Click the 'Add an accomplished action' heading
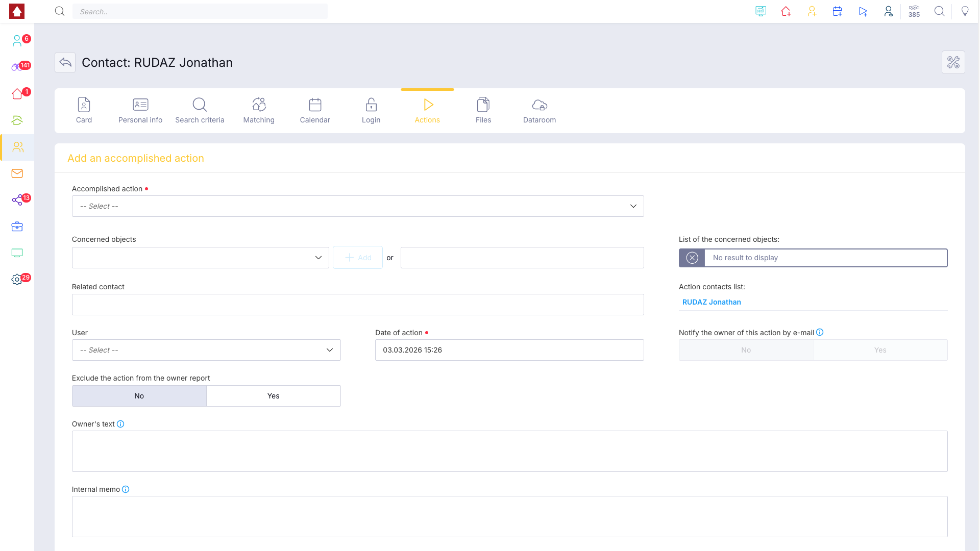The height and width of the screenshot is (551, 980). tap(136, 158)
